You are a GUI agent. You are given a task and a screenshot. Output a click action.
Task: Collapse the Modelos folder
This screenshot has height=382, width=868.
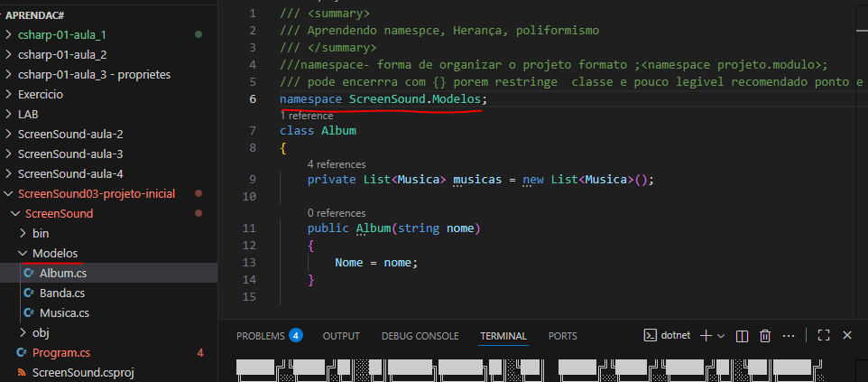tap(23, 254)
